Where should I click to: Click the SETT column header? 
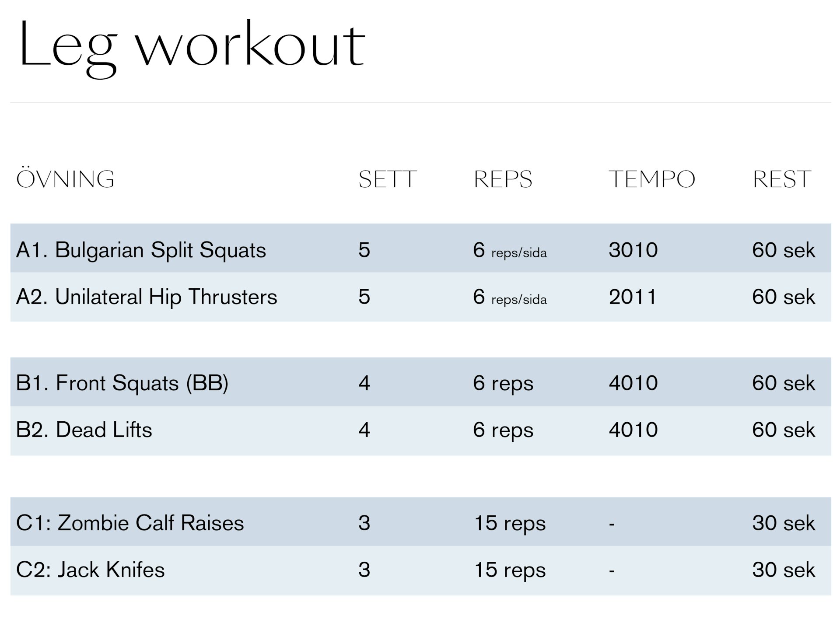click(x=387, y=179)
